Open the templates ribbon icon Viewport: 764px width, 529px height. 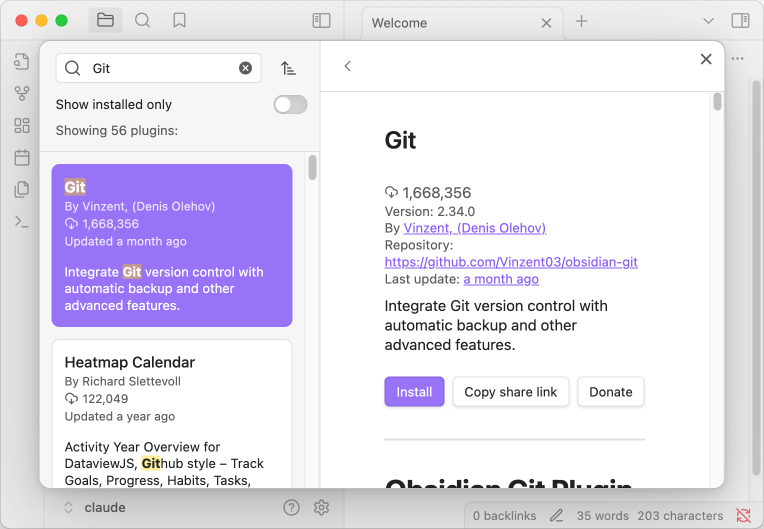click(x=21, y=189)
